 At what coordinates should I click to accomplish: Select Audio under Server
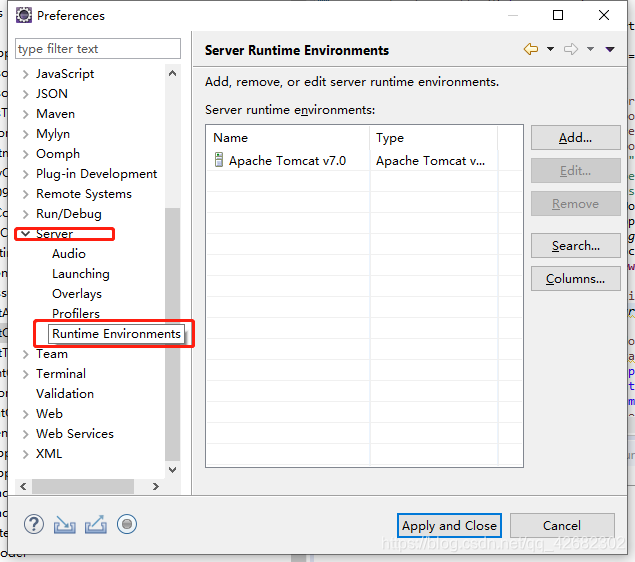coord(69,254)
